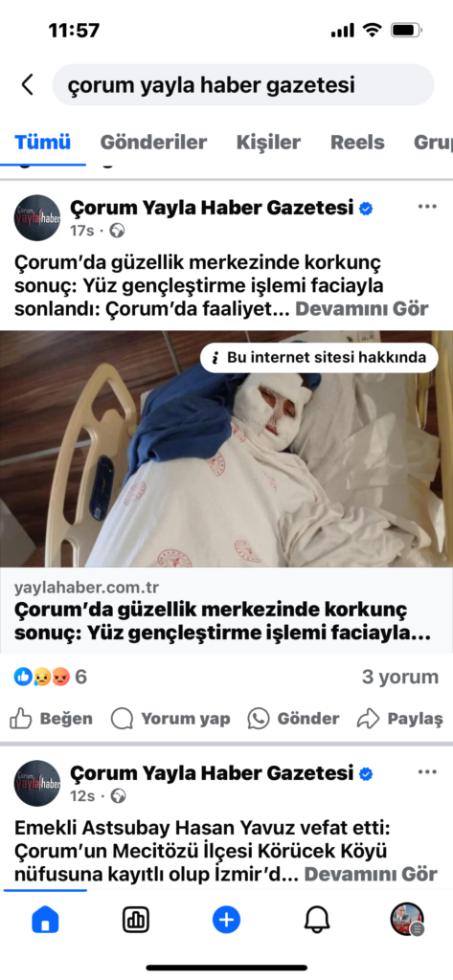453x980 pixels.
Task: Send post via WhatsApp Gönder icon
Action: (x=293, y=719)
